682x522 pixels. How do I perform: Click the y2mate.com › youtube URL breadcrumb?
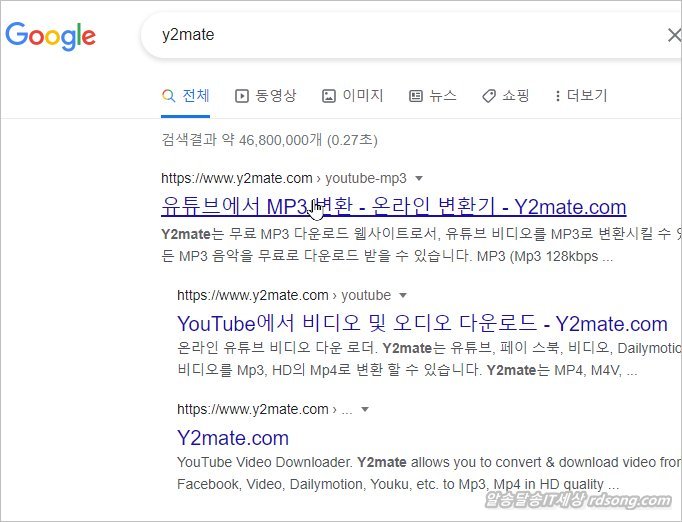(283, 296)
